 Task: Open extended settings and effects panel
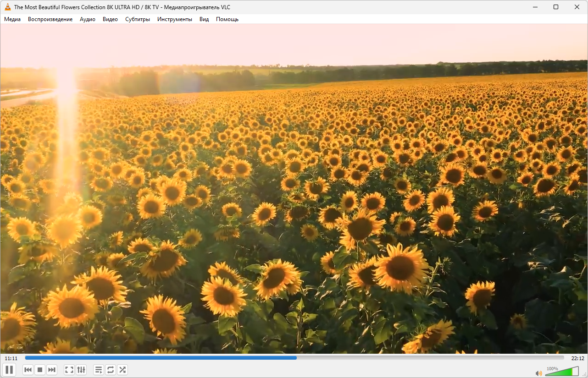81,370
